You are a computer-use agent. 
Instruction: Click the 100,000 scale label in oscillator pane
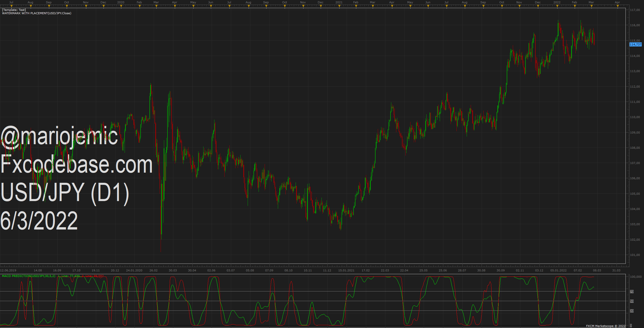coord(636,277)
